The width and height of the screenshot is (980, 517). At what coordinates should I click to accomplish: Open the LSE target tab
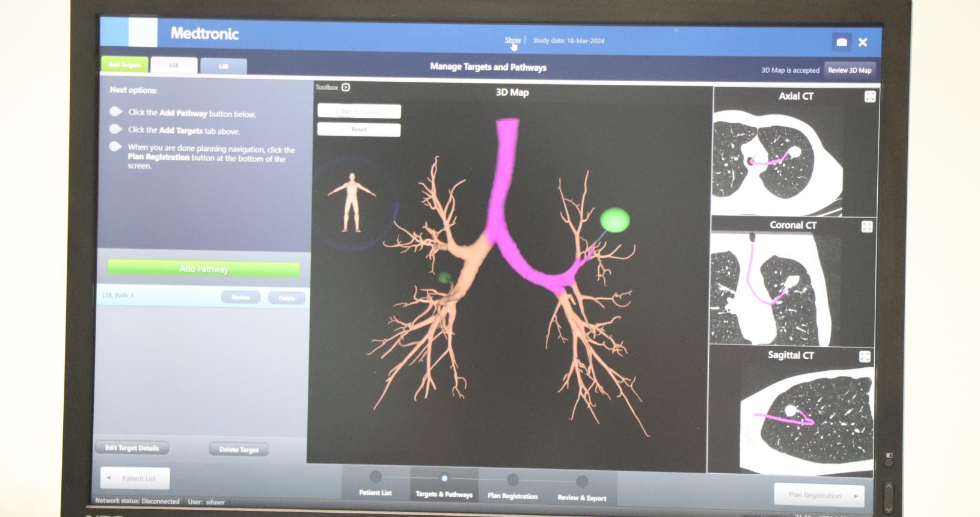tap(174, 66)
